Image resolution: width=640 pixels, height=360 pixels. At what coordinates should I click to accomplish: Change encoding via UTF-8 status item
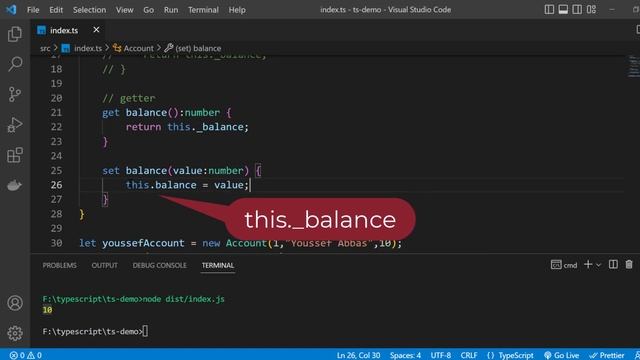click(x=440, y=355)
